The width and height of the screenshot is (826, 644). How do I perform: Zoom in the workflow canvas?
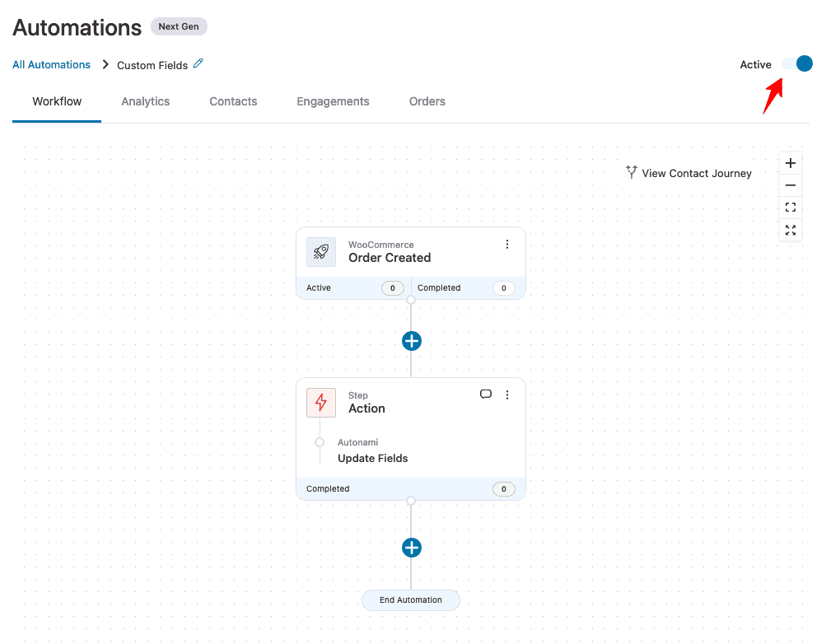[x=791, y=163]
